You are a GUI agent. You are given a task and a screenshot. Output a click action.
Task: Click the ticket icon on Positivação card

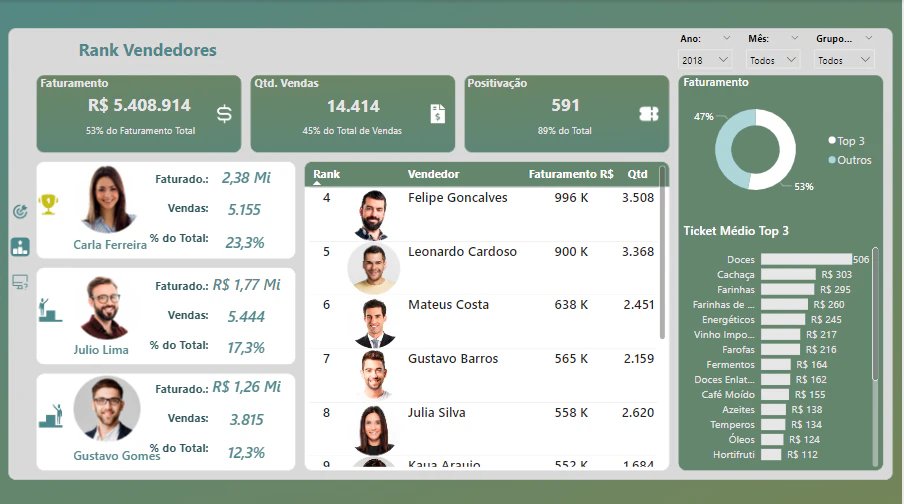click(x=649, y=114)
